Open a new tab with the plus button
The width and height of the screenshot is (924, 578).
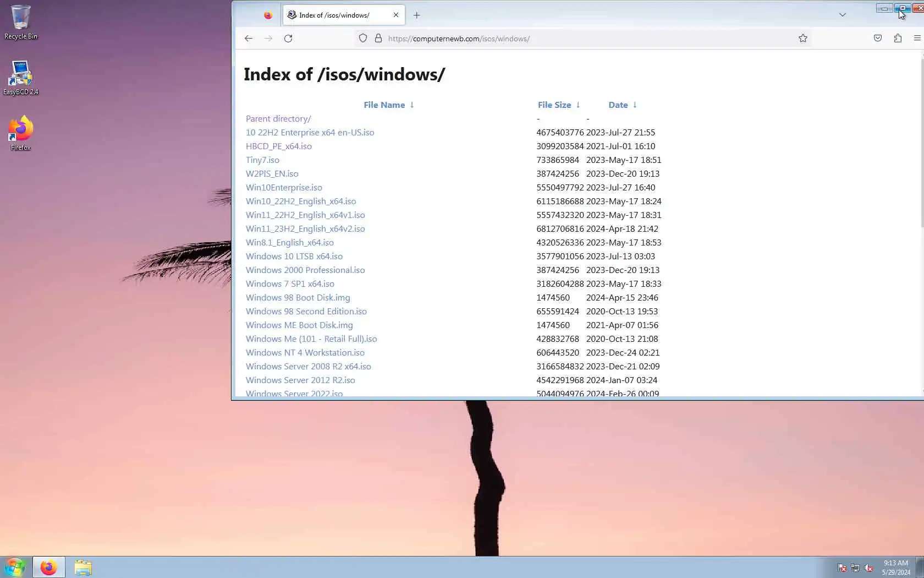tap(417, 15)
